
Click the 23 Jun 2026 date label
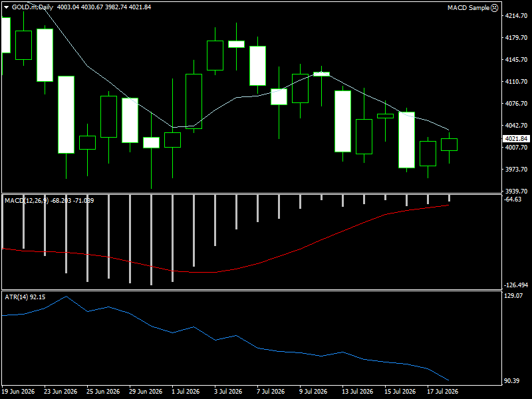click(x=61, y=392)
